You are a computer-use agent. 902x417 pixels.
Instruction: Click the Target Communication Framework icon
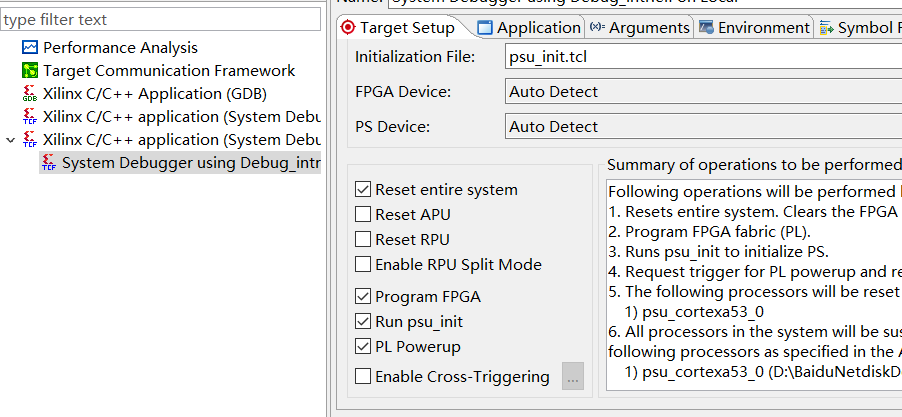(30, 71)
